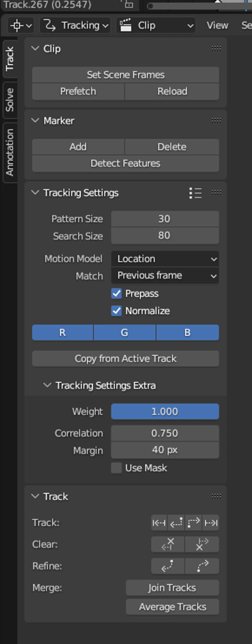Clear track path before current frame
Viewport: 252px width, 644px height.
[168, 544]
